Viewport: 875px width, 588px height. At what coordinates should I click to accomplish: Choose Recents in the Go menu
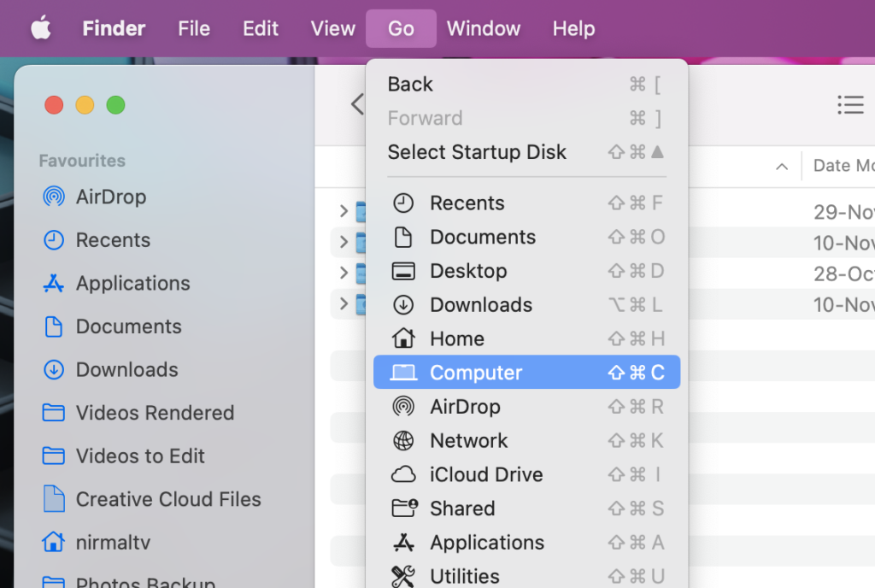(x=526, y=203)
